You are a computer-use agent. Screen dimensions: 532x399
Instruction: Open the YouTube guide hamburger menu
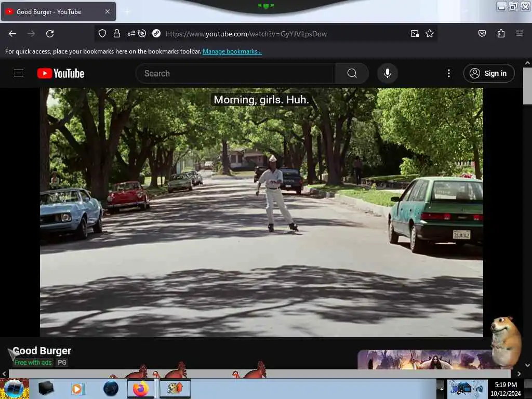[19, 73]
